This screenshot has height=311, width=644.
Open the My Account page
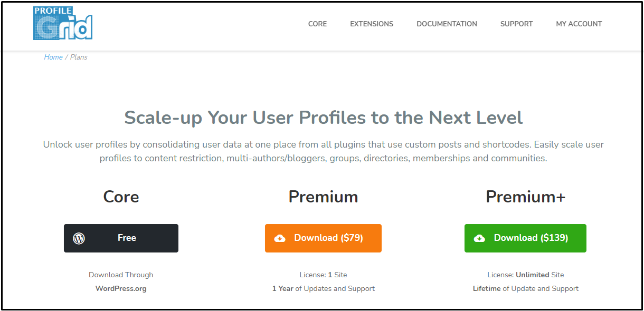[x=579, y=24]
